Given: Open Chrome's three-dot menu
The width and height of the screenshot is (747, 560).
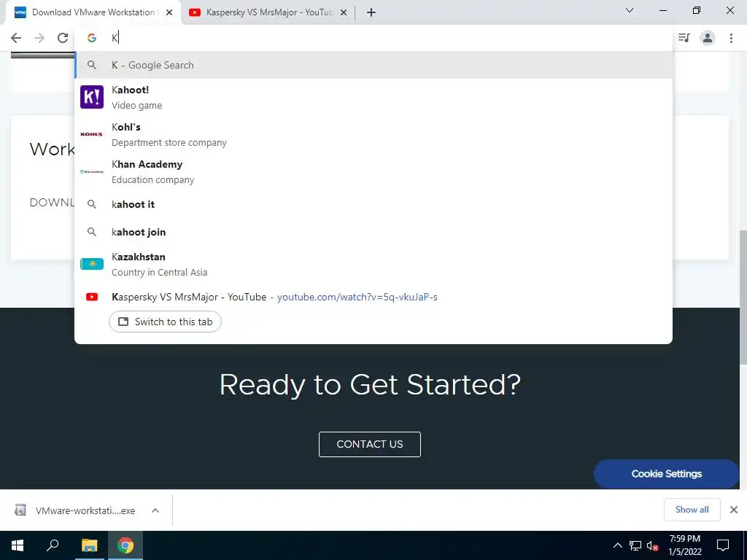Looking at the screenshot, I should pyautogui.click(x=731, y=38).
